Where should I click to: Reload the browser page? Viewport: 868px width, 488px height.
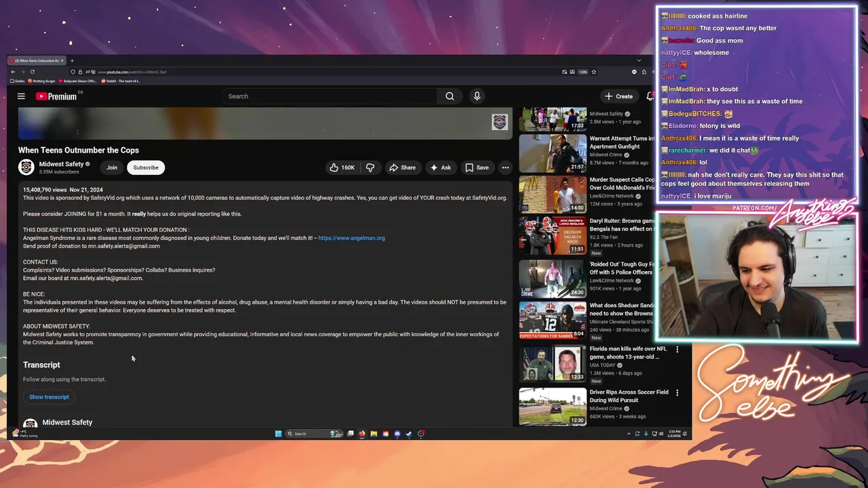33,72
